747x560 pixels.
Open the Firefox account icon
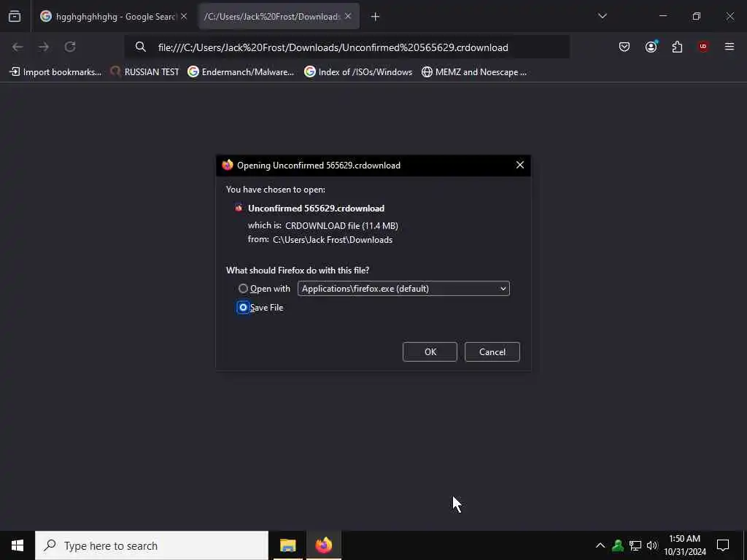[651, 47]
